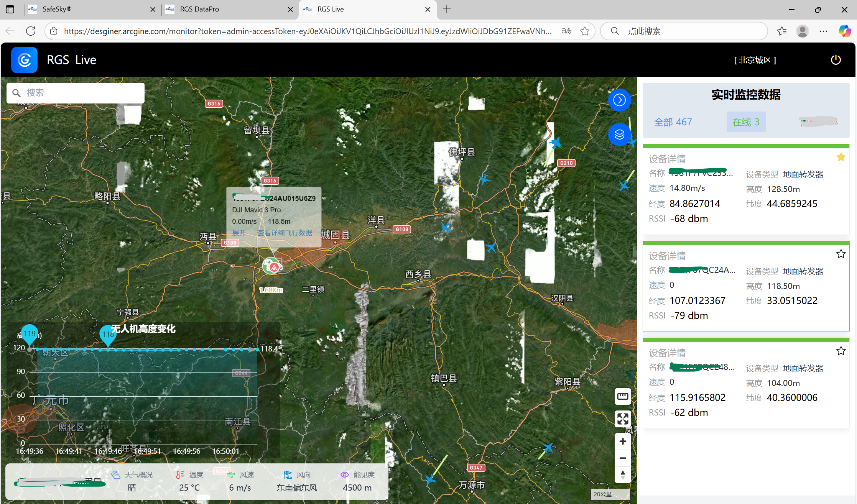
Task: Select the ruler measurement tool
Action: coord(622,396)
